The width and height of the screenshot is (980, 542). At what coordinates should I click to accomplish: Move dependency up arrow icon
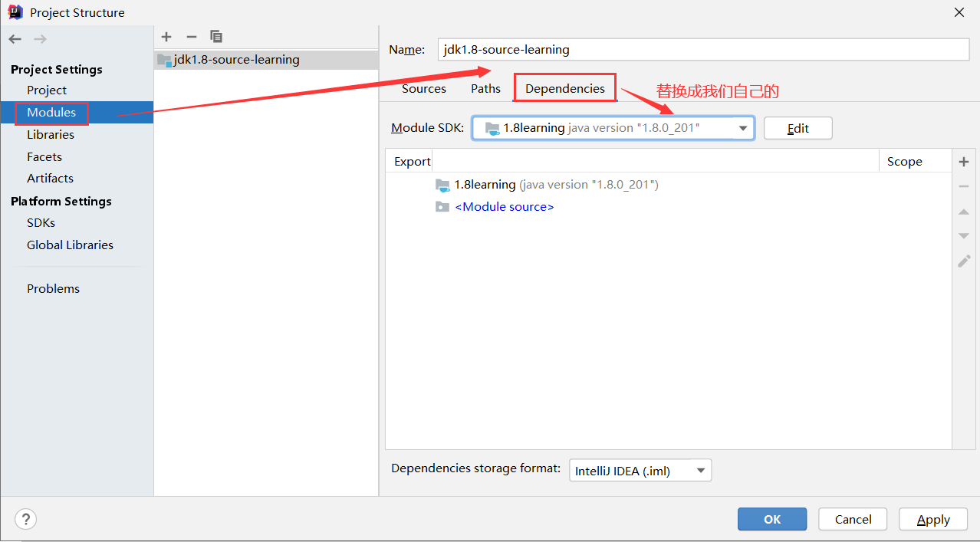(964, 212)
